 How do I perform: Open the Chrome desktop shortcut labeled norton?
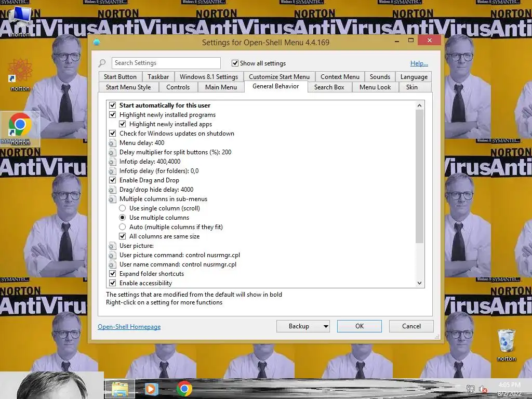coord(20,129)
